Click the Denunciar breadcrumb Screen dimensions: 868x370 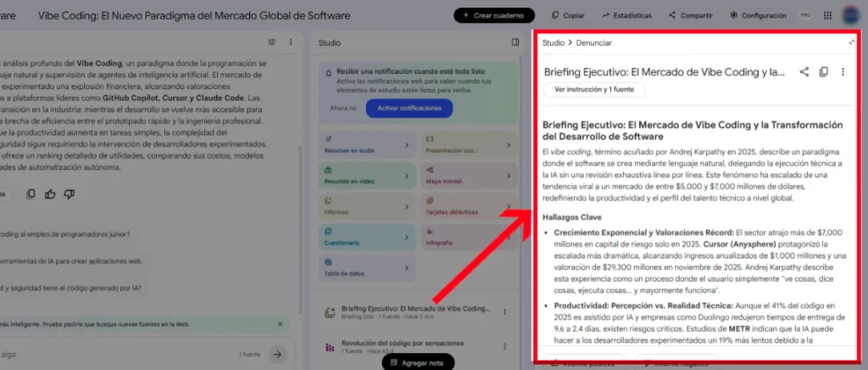tap(593, 42)
